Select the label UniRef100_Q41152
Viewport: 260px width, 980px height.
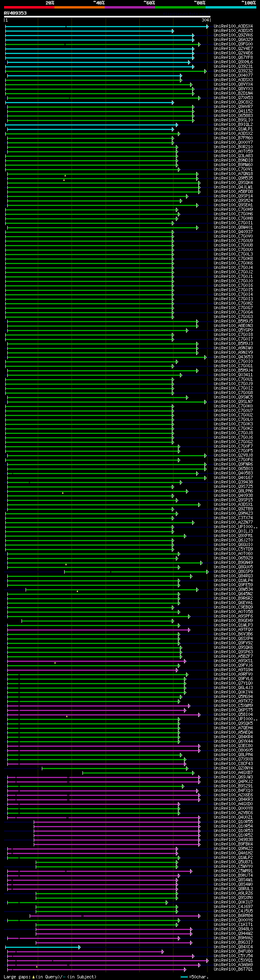(x=233, y=111)
